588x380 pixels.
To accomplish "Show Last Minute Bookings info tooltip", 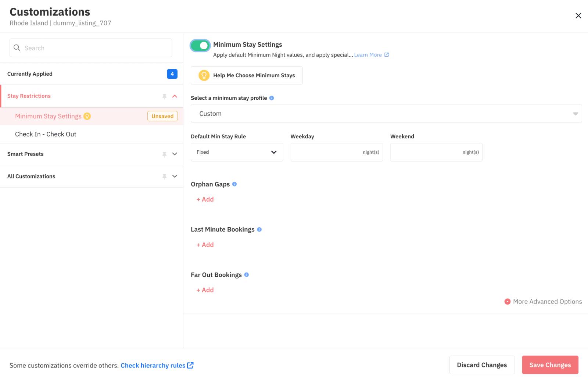I will coord(259,230).
